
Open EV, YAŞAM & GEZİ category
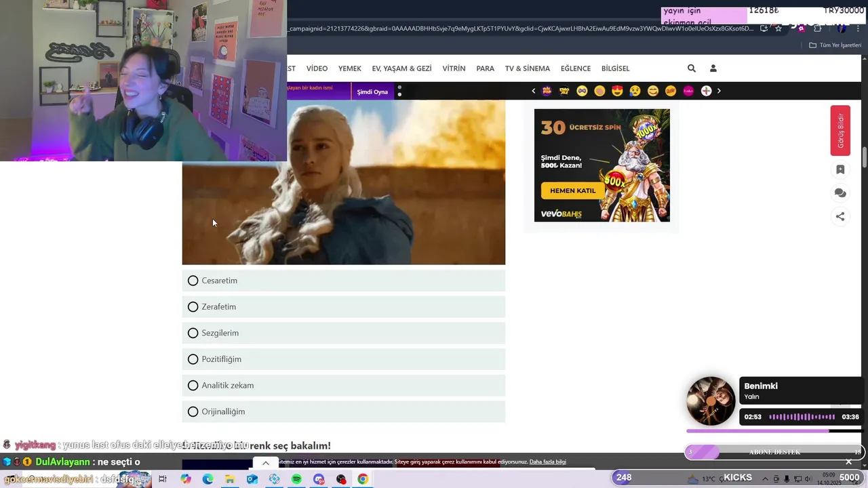[x=401, y=68]
